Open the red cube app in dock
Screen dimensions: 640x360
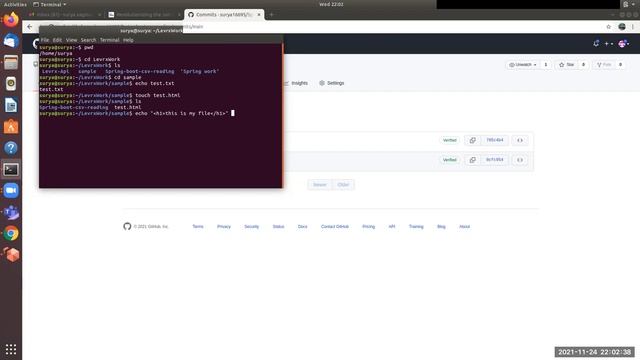(x=11, y=255)
